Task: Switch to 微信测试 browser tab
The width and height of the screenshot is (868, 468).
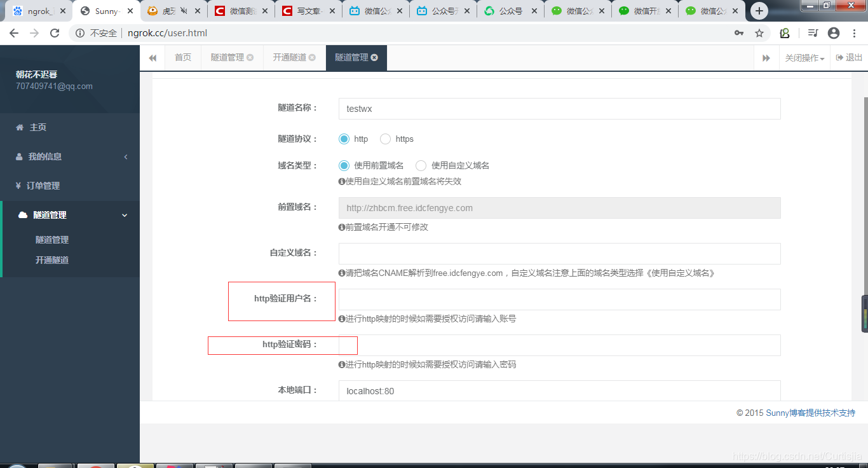Action: 241,11
